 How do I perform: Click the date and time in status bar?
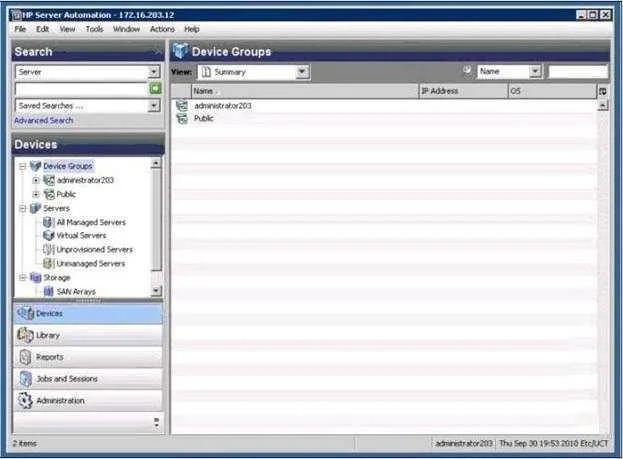tap(553, 444)
